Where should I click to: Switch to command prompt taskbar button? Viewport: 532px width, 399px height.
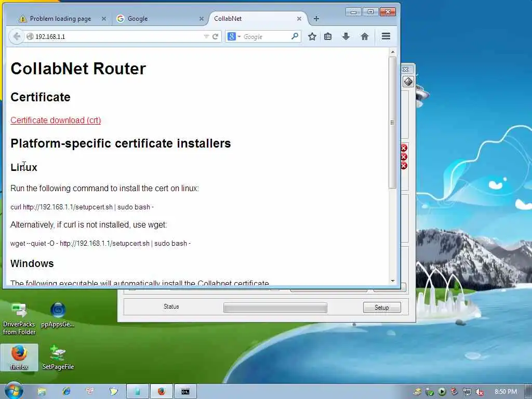click(x=185, y=392)
